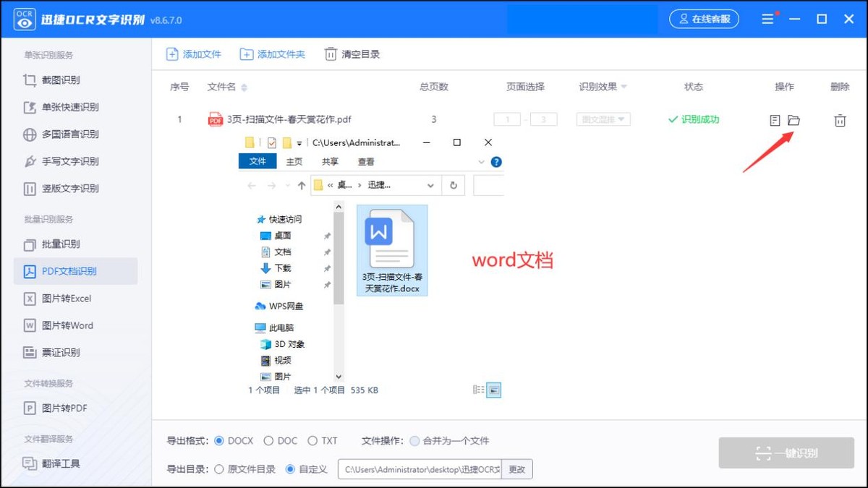The width and height of the screenshot is (868, 488).
Task: Contact 在线客服 online support
Action: coord(704,19)
